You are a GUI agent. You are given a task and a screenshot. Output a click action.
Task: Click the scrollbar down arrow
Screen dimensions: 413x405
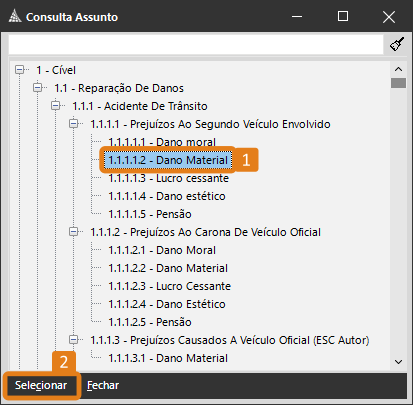pyautogui.click(x=398, y=362)
